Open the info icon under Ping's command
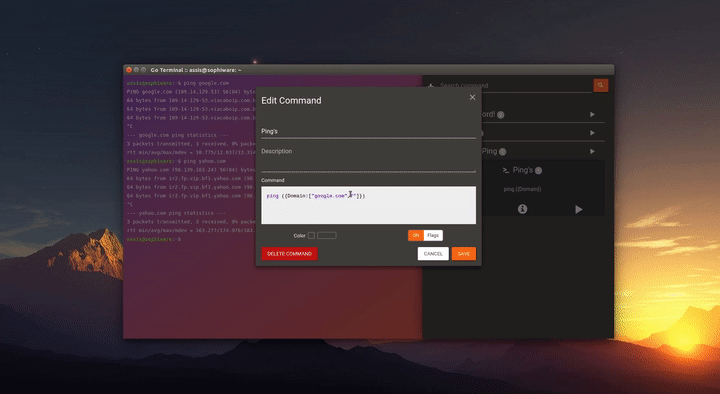 [x=523, y=209]
